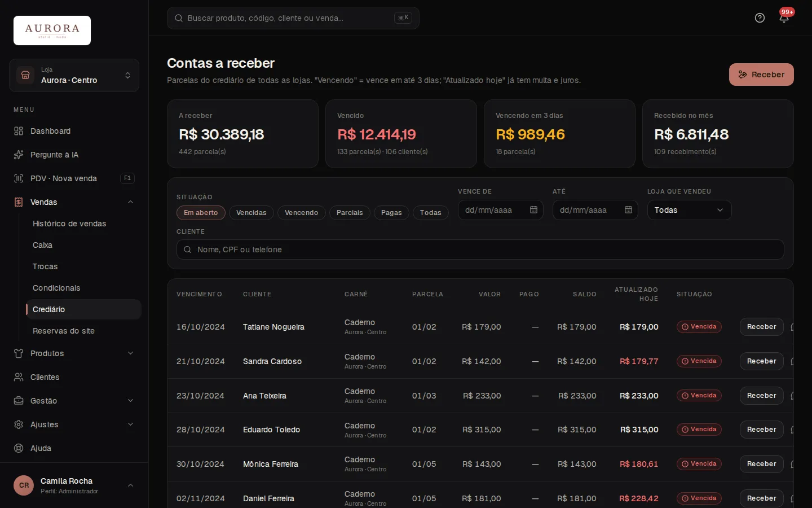Click the Aurora logo in the sidebar

click(52, 30)
